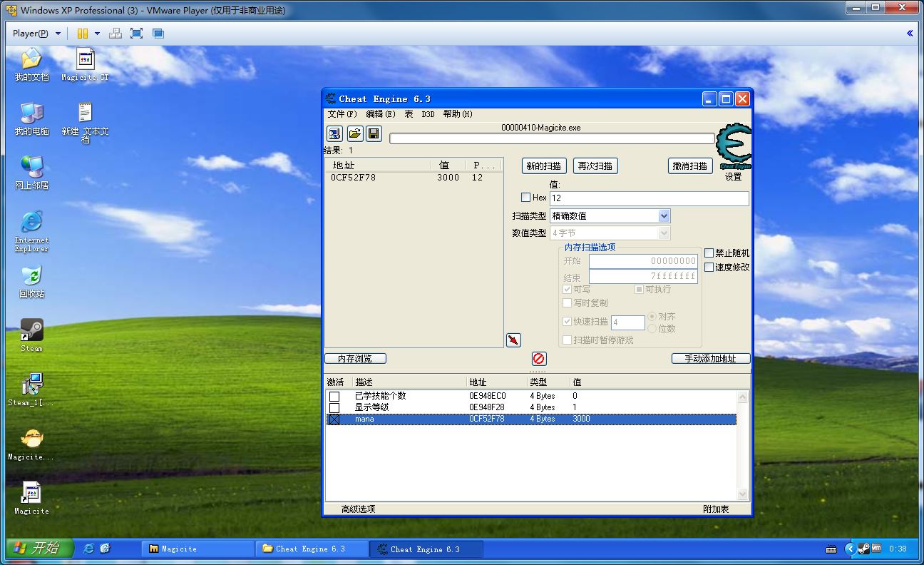
Task: Select the Magicite shortcut at the desktop bottom
Action: [31, 498]
